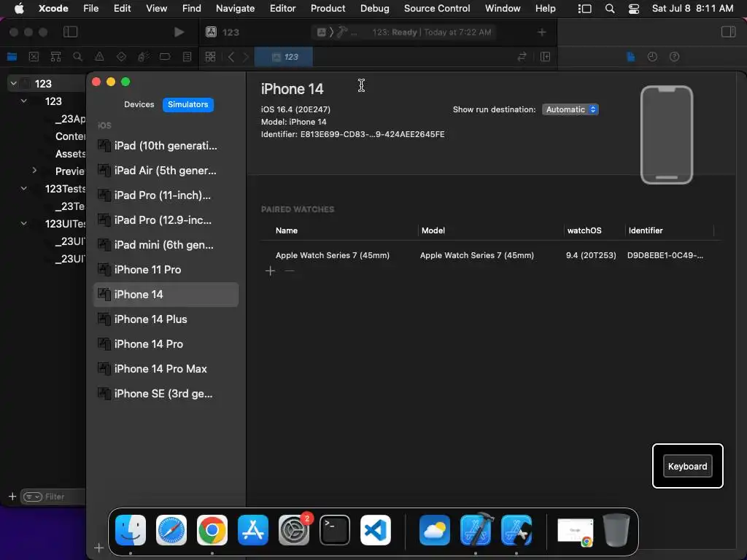Remove paired watch with minus button

[x=289, y=271]
